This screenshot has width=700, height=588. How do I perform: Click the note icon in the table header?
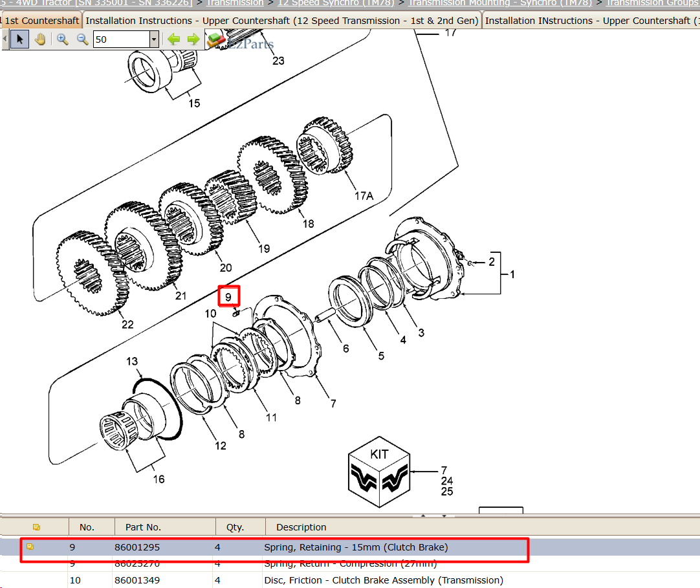37,527
